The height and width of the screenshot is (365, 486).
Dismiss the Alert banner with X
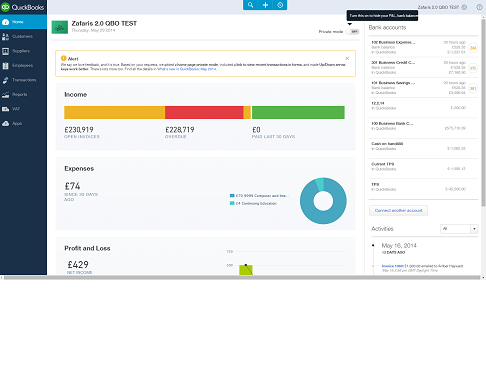click(347, 58)
